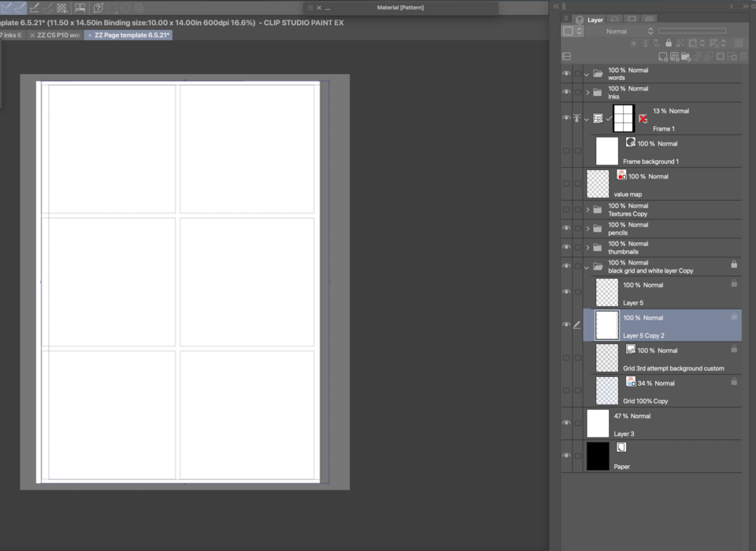The height and width of the screenshot is (551, 756).
Task: Click the Transfer to lower layer icon
Action: pyautogui.click(x=697, y=57)
